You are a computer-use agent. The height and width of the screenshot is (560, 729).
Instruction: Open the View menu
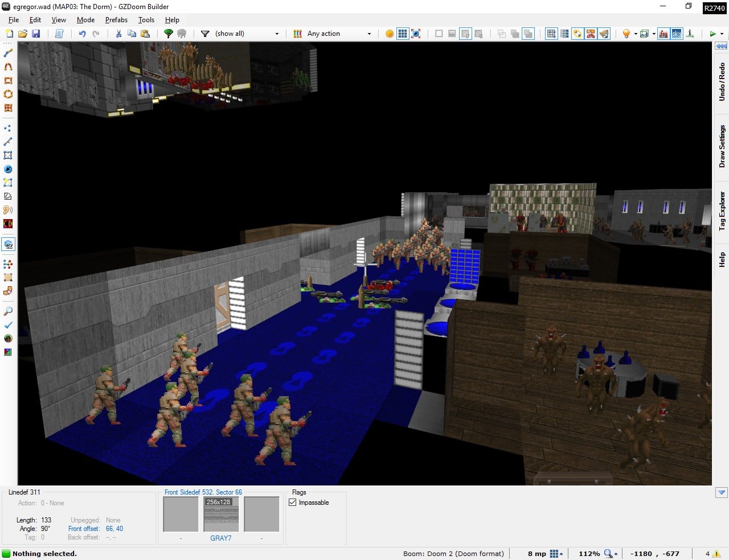coord(59,19)
